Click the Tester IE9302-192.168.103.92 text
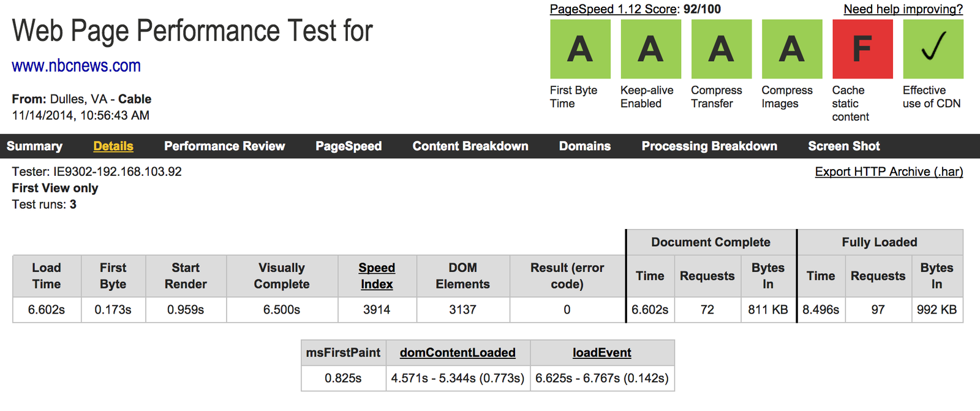Image resolution: width=980 pixels, height=411 pixels. tap(97, 172)
